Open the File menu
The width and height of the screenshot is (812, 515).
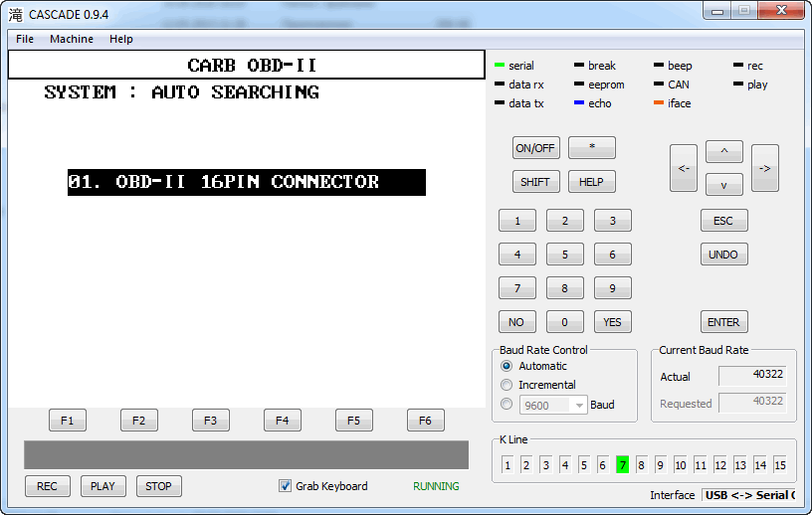(24, 39)
